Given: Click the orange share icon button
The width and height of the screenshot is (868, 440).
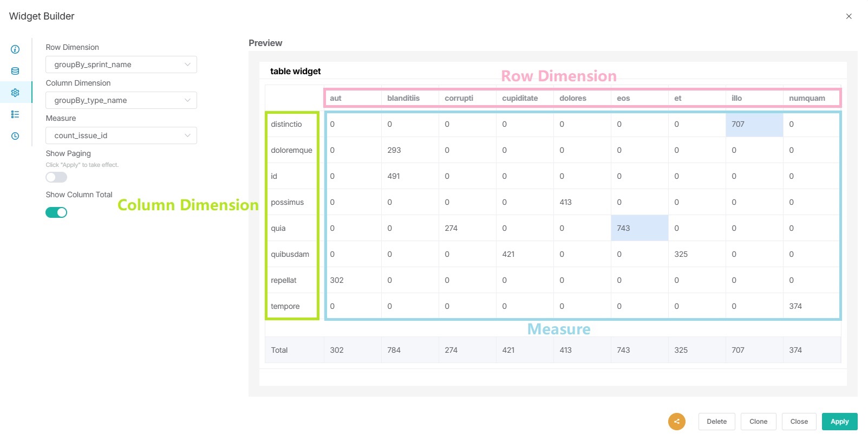Looking at the screenshot, I should [x=676, y=421].
